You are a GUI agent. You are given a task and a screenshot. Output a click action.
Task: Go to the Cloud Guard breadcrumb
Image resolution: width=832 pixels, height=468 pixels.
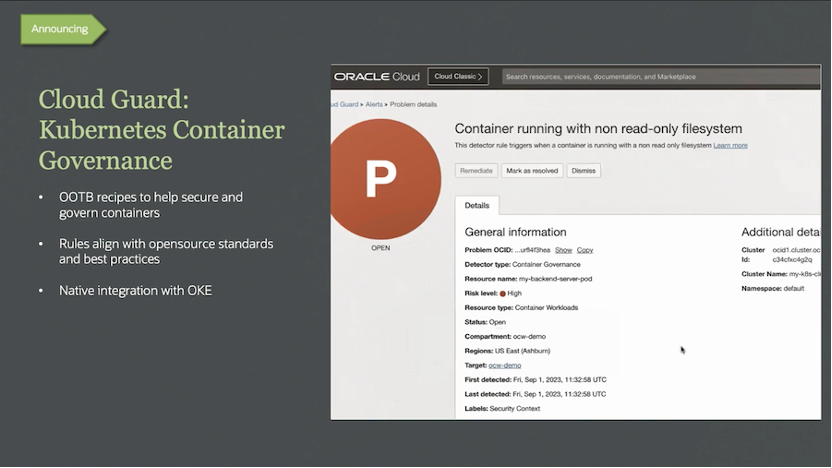pyautogui.click(x=344, y=105)
